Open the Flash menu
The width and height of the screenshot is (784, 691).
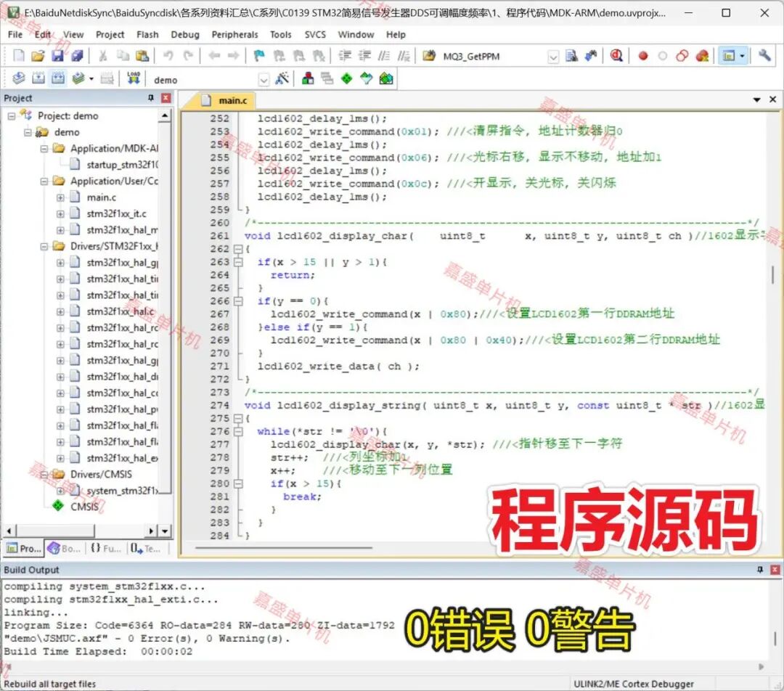[x=147, y=35]
